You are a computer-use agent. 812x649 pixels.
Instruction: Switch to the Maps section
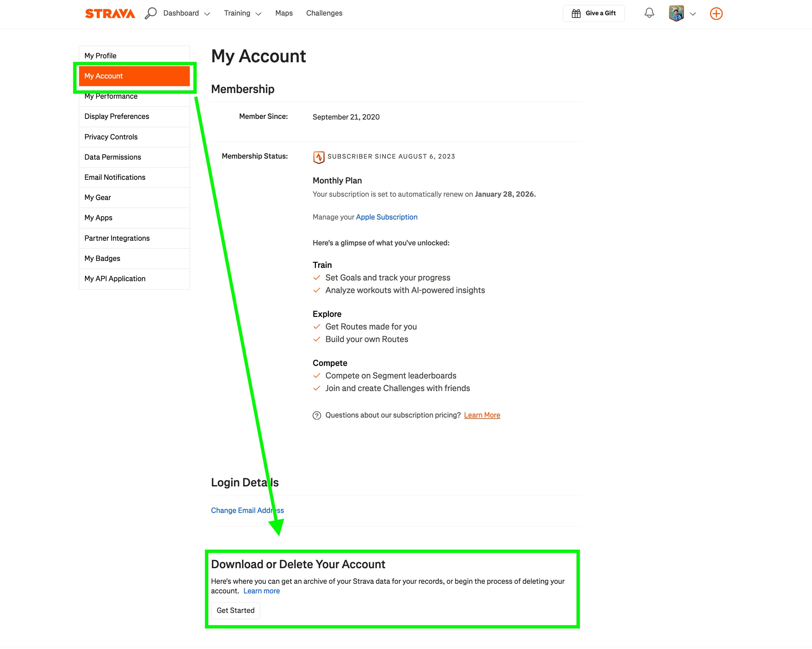[x=283, y=13]
